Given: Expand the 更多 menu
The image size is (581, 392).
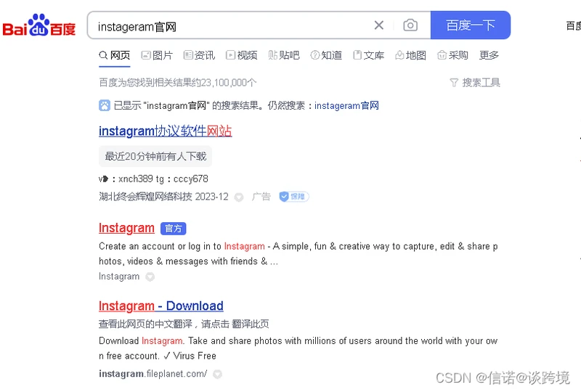Looking at the screenshot, I should pos(489,55).
